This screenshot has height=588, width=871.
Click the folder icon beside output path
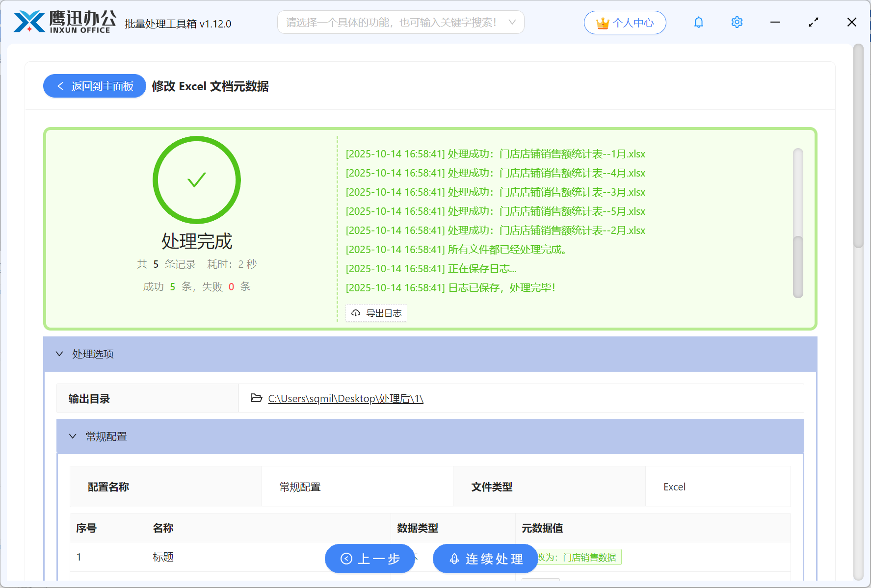256,398
